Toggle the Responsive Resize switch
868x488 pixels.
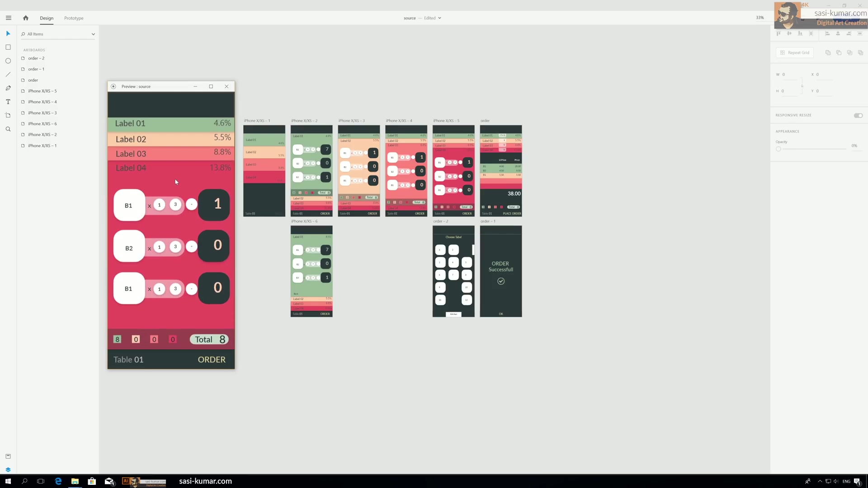[858, 115]
